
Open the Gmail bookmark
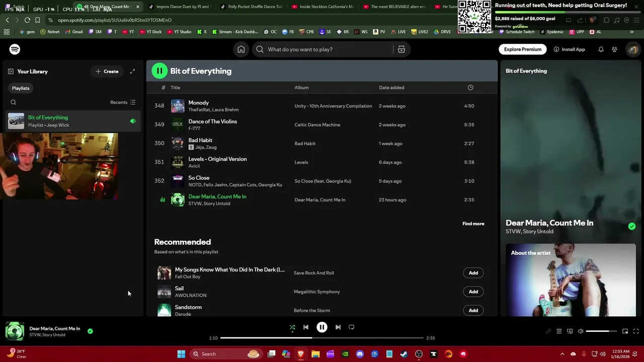click(x=74, y=32)
